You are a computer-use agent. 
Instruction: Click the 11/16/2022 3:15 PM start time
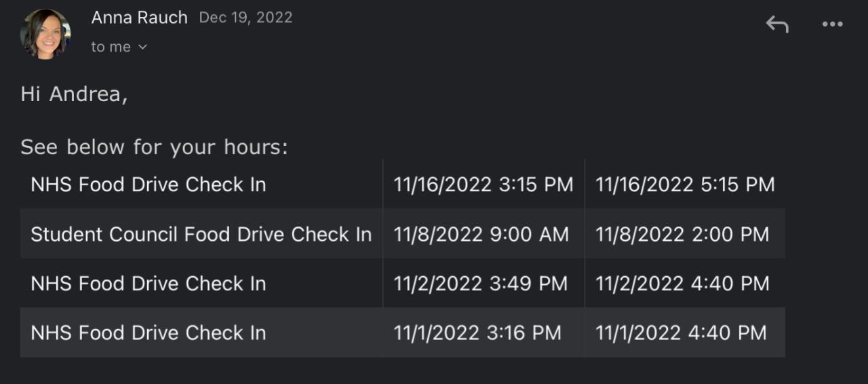pos(483,185)
